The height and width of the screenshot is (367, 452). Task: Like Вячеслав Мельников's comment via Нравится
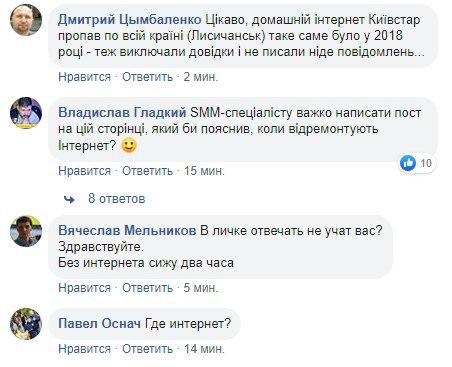click(x=84, y=288)
